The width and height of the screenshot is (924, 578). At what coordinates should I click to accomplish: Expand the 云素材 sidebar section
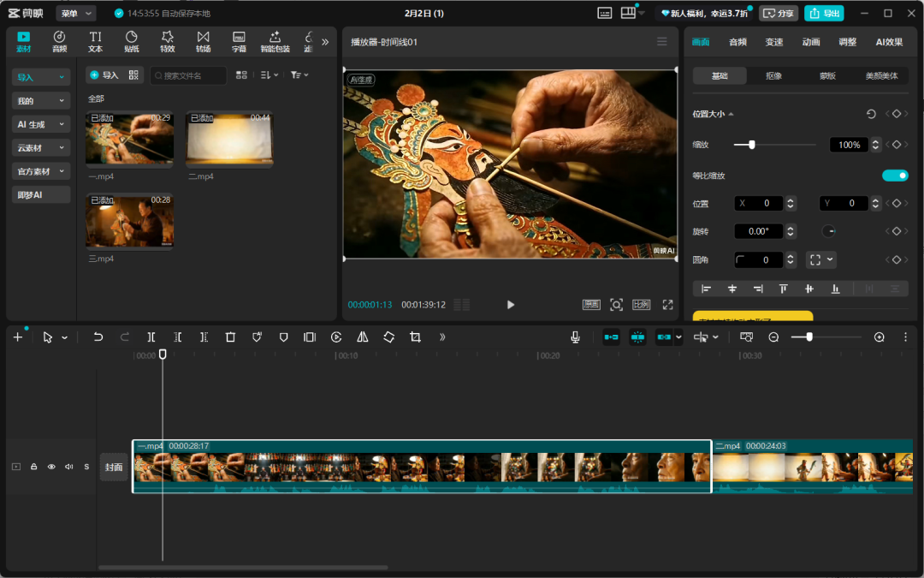(x=41, y=148)
